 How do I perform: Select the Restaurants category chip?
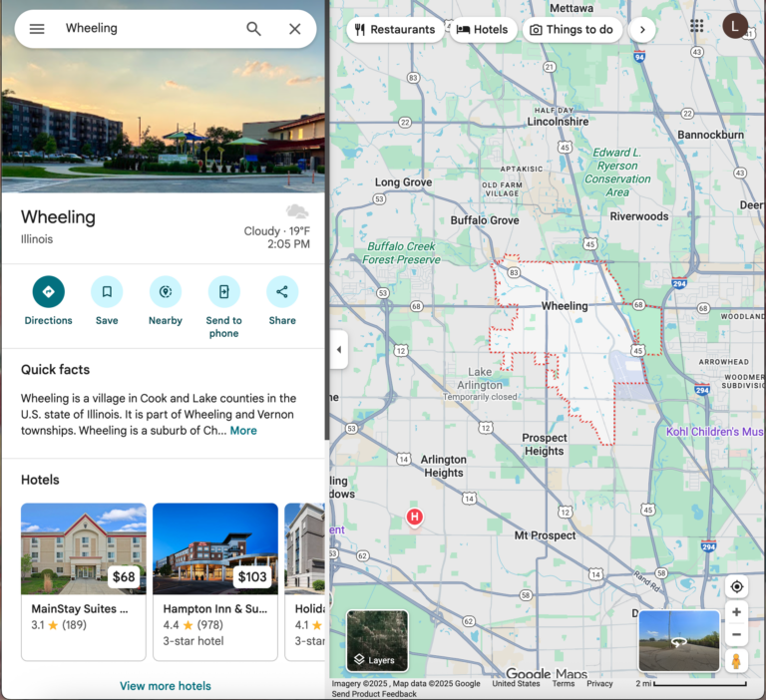point(395,30)
